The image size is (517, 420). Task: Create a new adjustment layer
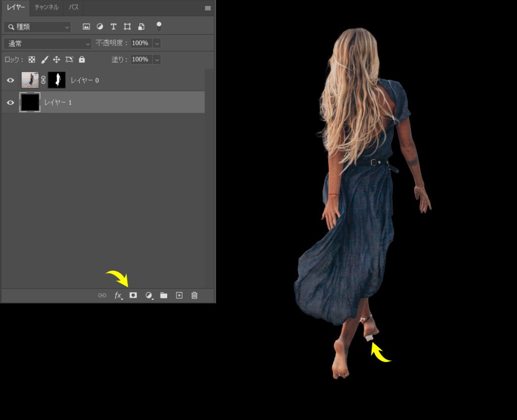(x=149, y=295)
